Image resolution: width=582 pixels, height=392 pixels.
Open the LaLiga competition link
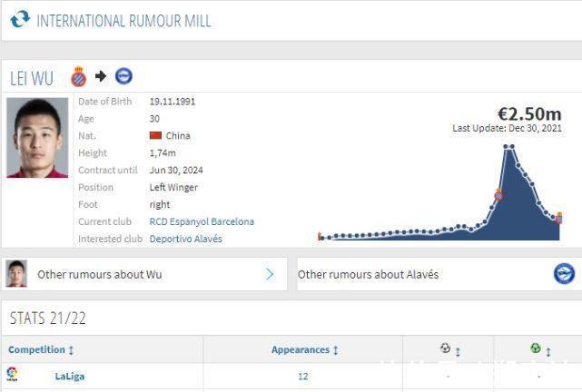[70, 377]
